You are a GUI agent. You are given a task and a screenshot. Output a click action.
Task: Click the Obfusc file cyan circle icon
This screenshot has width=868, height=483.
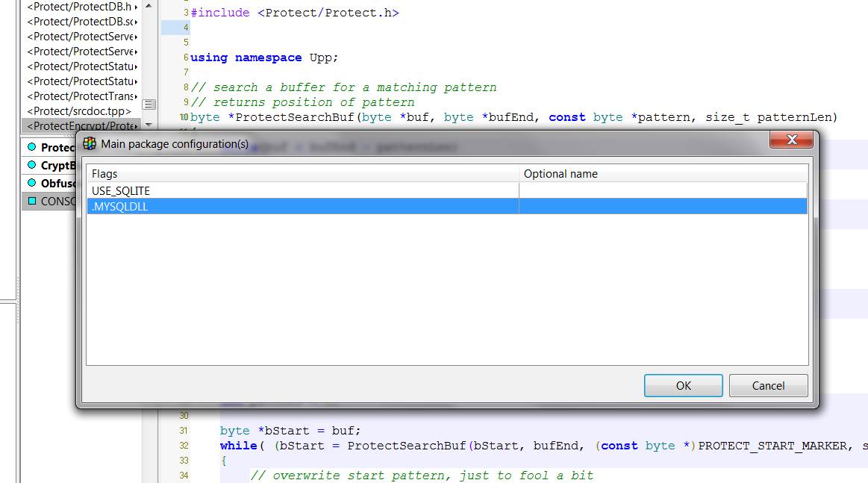[31, 184]
